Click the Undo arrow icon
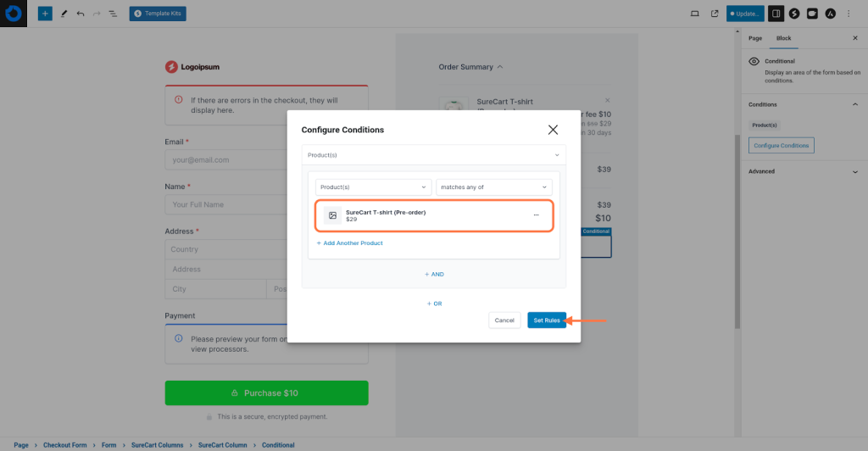 click(x=81, y=14)
